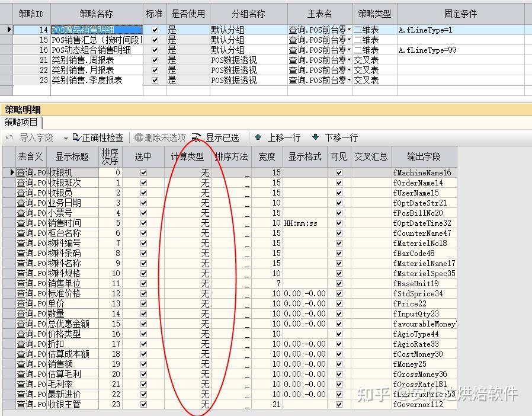Toggle 可见 checkbox for 收银主管 row

coord(339,405)
